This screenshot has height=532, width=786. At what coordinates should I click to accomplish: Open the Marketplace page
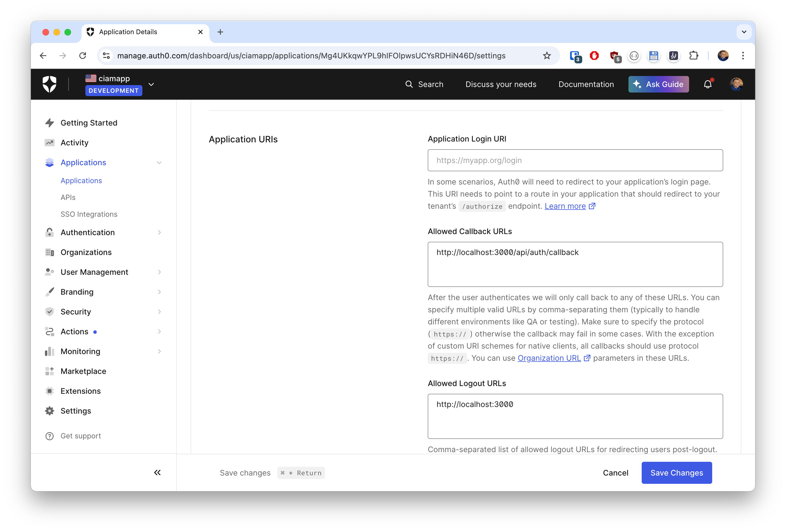click(83, 371)
